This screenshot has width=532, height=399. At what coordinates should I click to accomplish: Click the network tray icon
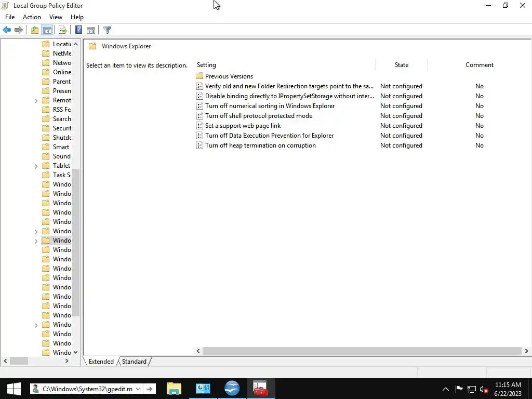click(x=472, y=389)
